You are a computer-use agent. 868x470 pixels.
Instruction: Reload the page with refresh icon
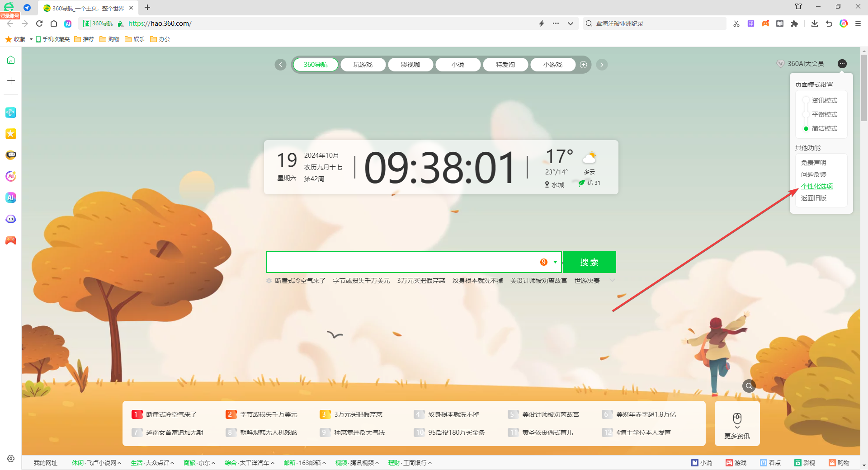[x=39, y=23]
